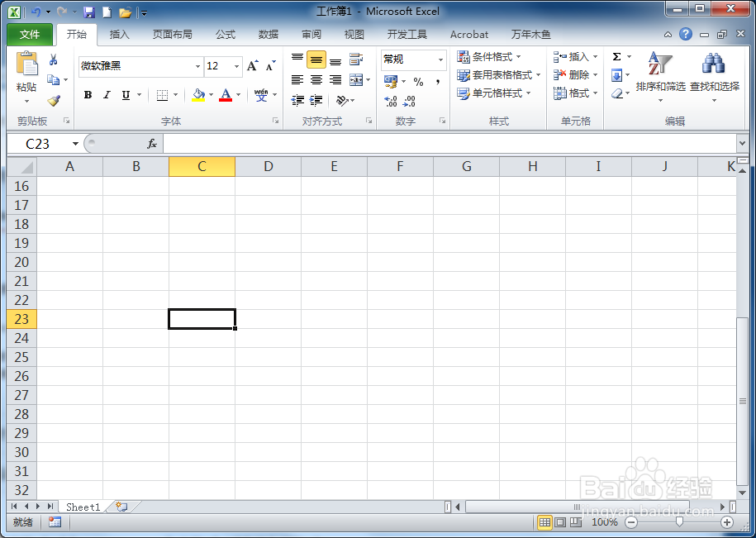Image resolution: width=756 pixels, height=538 pixels.
Task: Toggle Underline formatting
Action: [126, 95]
